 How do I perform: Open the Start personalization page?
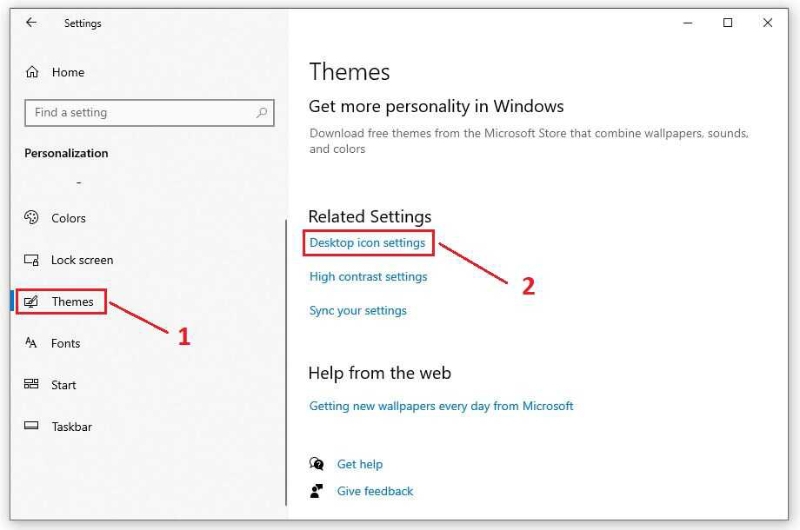coord(63,385)
